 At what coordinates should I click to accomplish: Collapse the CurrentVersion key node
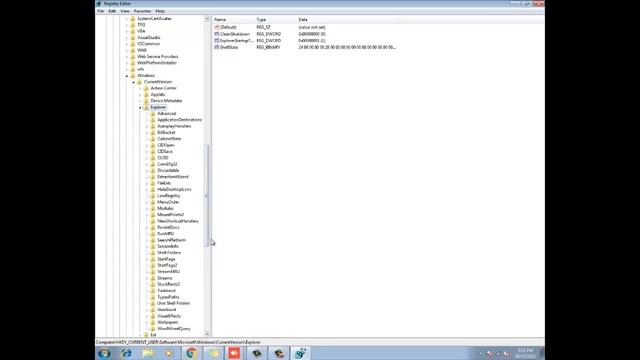pyautogui.click(x=133, y=82)
